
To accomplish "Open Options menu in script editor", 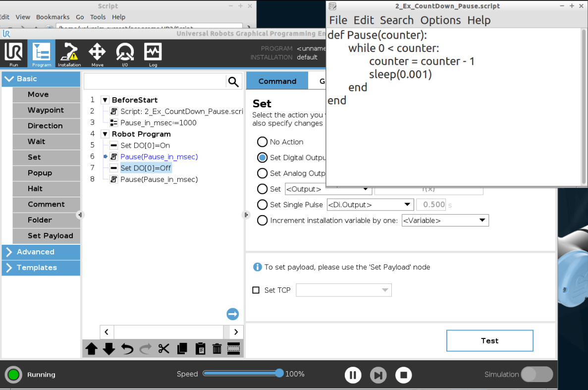I will (x=440, y=20).
